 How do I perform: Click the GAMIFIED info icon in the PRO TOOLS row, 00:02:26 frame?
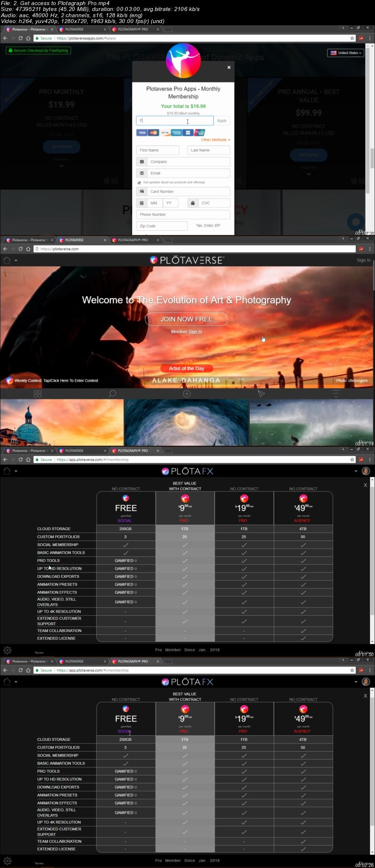(135, 771)
